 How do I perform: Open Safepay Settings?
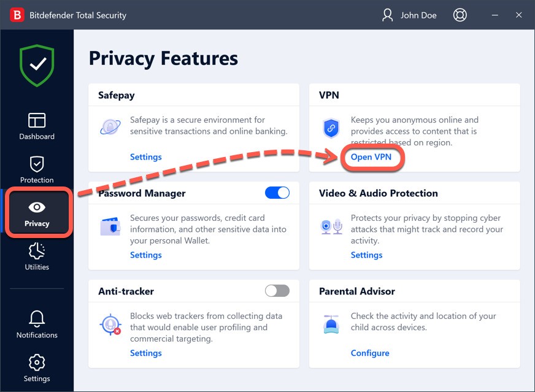tap(145, 156)
